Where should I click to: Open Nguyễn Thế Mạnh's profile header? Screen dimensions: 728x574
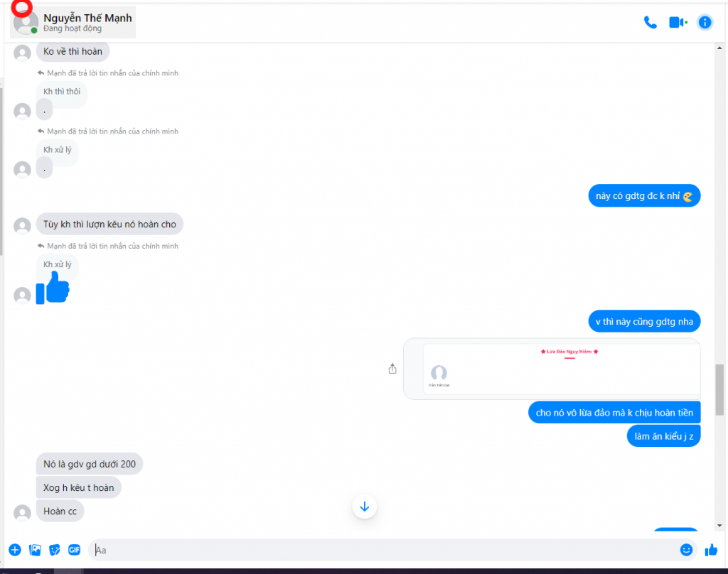pos(73,22)
